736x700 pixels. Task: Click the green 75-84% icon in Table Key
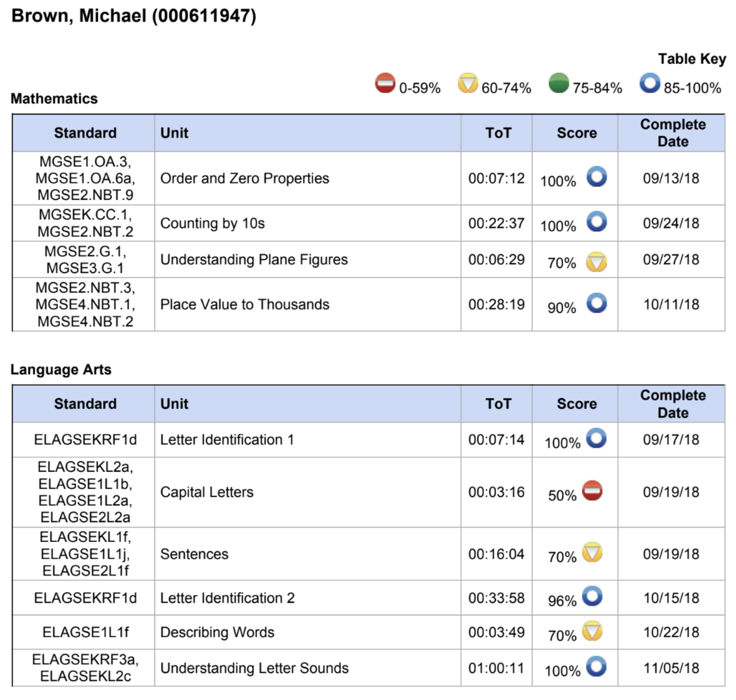click(x=559, y=83)
